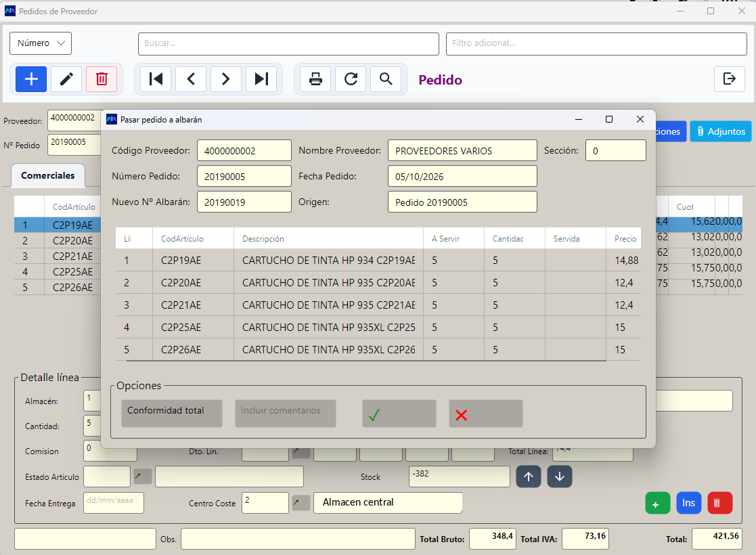756x555 pixels.
Task: Open the Número dropdown
Action: (41, 43)
